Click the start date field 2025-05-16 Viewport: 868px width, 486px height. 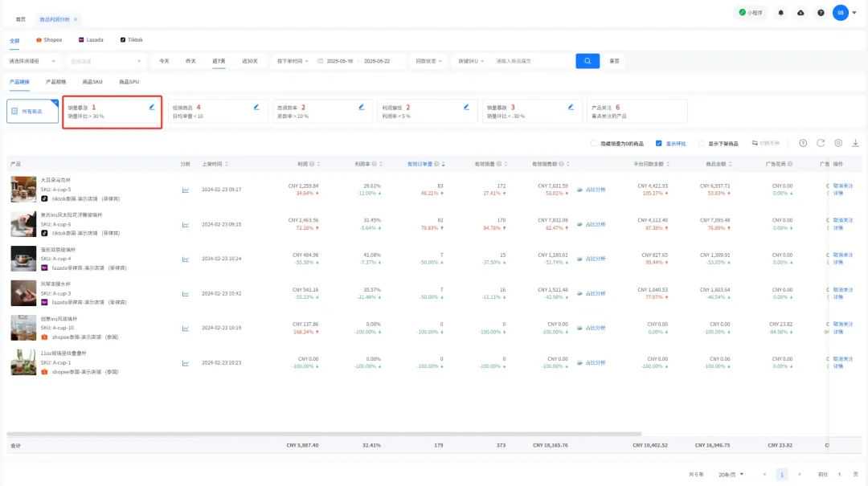[339, 61]
